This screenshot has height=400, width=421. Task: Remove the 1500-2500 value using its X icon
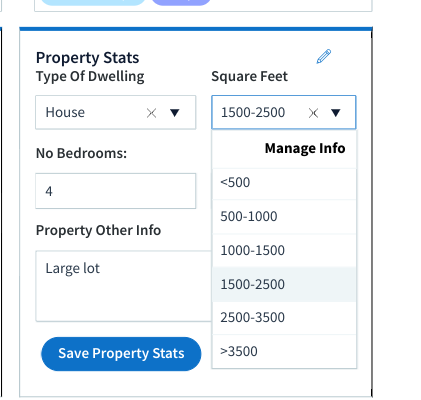pyautogui.click(x=313, y=113)
